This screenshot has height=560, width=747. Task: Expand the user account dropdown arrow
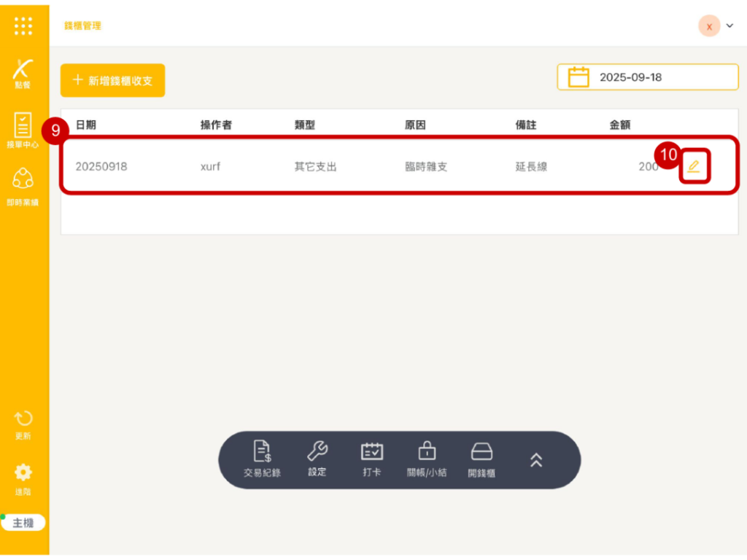pos(729,26)
